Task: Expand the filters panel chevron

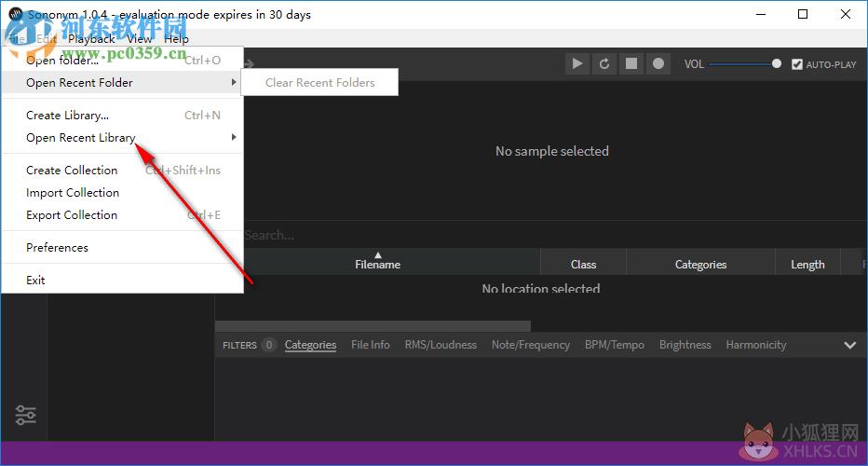Action: (x=849, y=345)
